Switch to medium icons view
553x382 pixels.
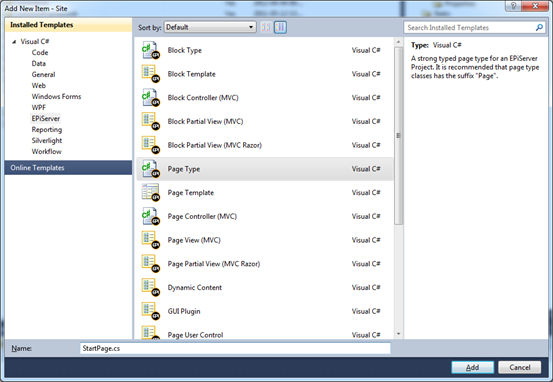(280, 27)
